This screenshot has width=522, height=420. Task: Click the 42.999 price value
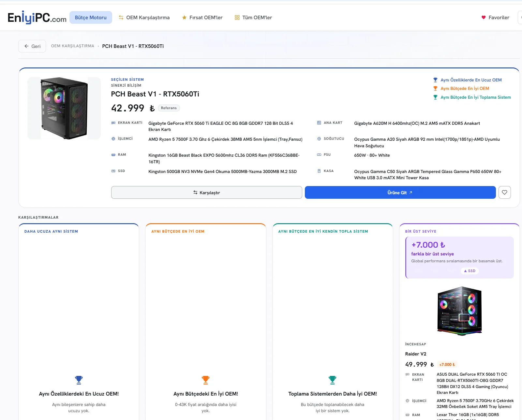coord(128,108)
